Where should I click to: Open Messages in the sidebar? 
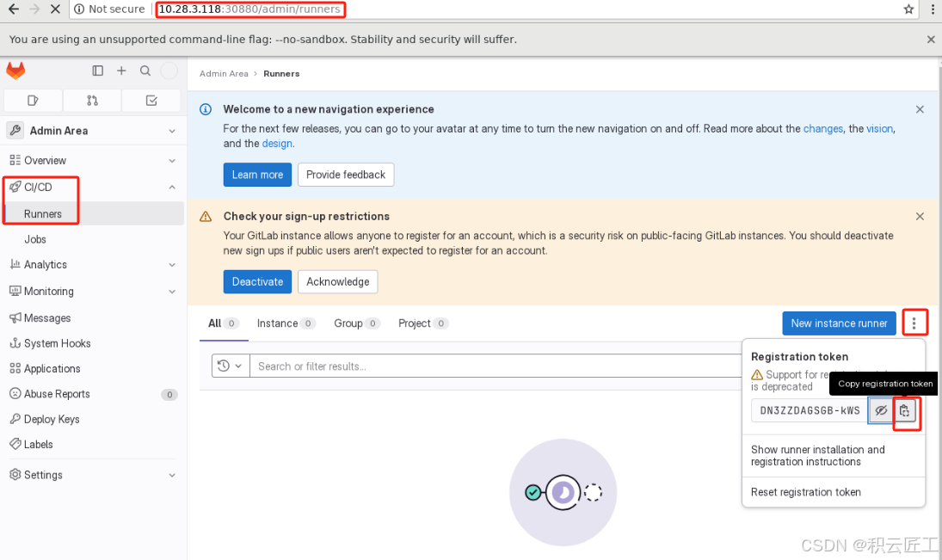(x=93, y=318)
